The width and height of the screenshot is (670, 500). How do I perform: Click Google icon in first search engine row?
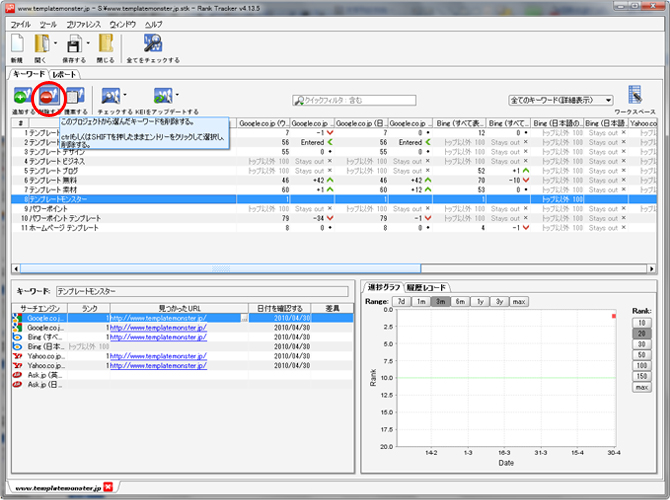(x=17, y=318)
